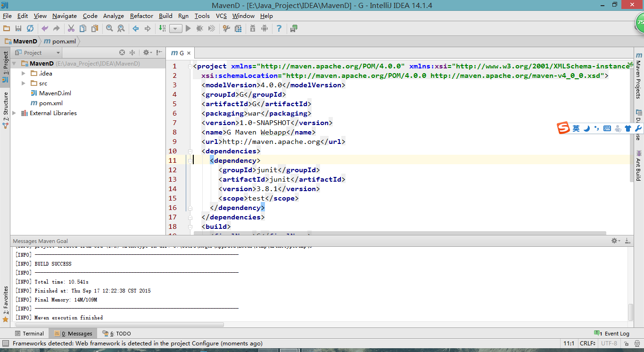
Task: Click the Help question mark icon
Action: 279,28
